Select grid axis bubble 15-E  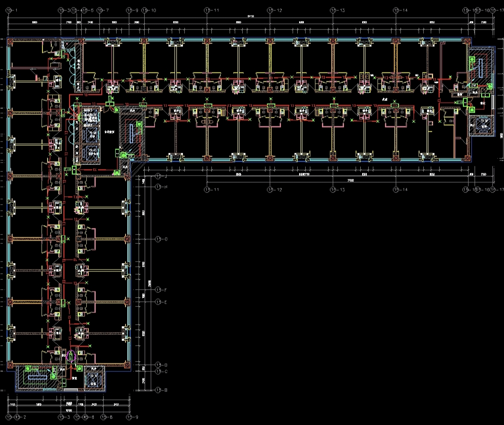tap(158, 302)
